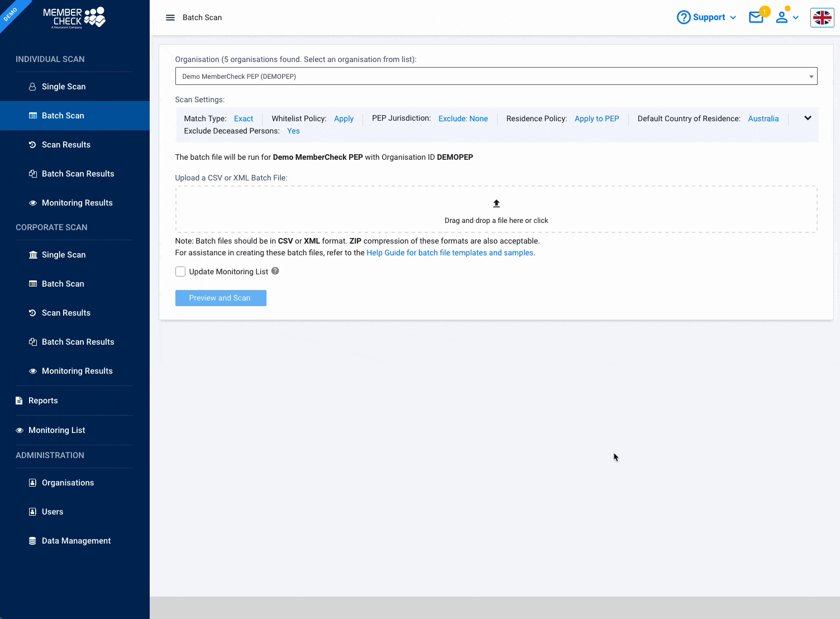The height and width of the screenshot is (619, 840).
Task: Open the mail notifications icon
Action: 756,17
